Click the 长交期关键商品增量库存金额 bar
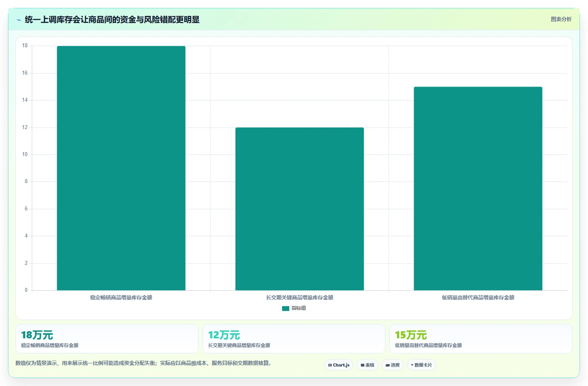This screenshot has height=386, width=588. 300,209
